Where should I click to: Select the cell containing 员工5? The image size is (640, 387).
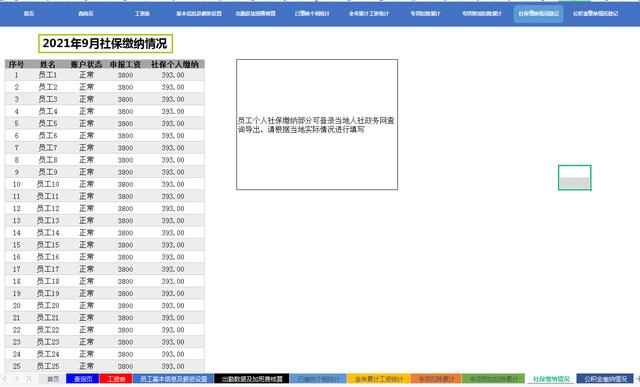pos(48,123)
